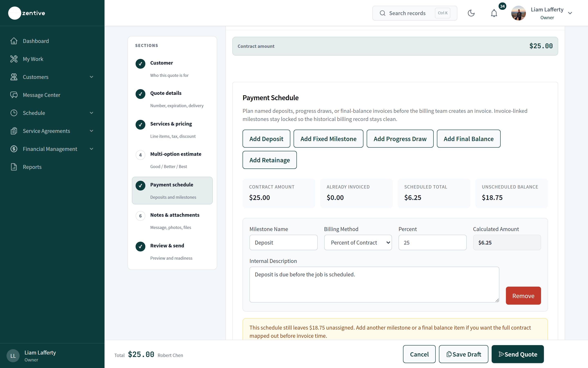This screenshot has height=368, width=588.
Task: Open the Multi-option estimate section
Action: (172, 160)
